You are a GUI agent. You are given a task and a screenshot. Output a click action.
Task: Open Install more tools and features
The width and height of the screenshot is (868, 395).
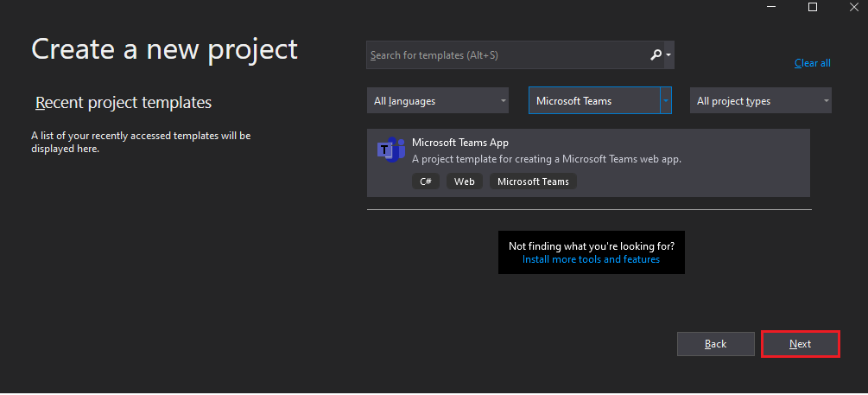pyautogui.click(x=591, y=259)
